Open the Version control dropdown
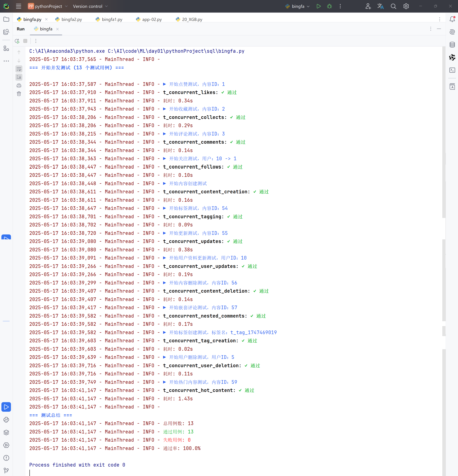The width and height of the screenshot is (458, 476). 90,6
